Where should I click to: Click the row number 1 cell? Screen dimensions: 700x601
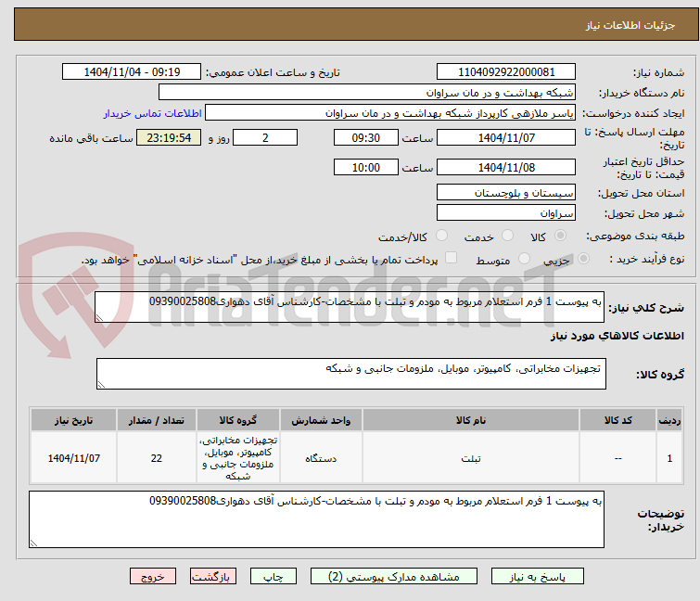669,458
